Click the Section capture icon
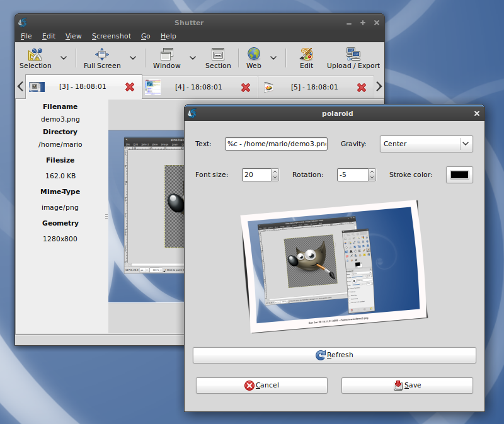This screenshot has width=504, height=424. [218, 58]
